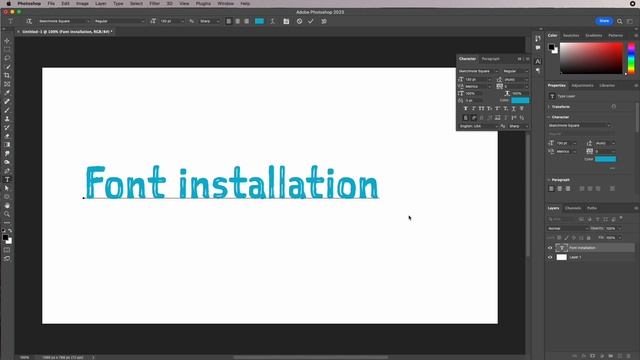The width and height of the screenshot is (640, 360).
Task: Select the Zoom tool
Action: pyautogui.click(x=7, y=214)
